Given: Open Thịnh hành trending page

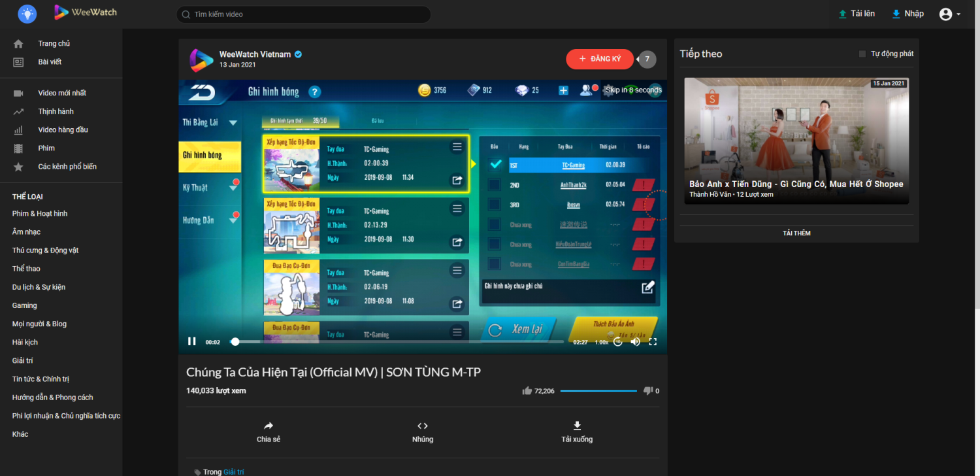Looking at the screenshot, I should (56, 112).
